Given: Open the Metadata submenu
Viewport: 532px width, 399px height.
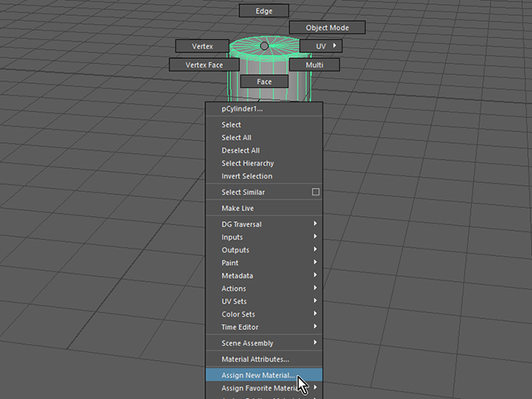Looking at the screenshot, I should (264, 276).
